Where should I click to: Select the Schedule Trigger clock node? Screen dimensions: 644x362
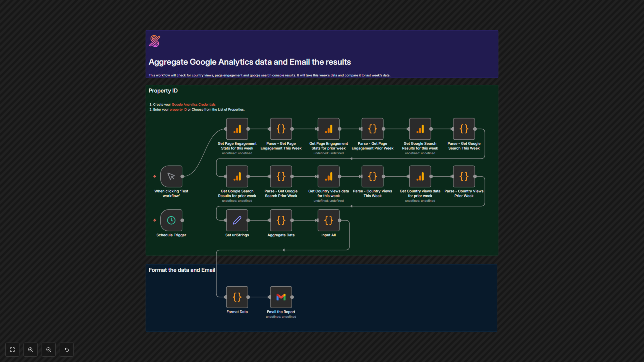pyautogui.click(x=171, y=220)
